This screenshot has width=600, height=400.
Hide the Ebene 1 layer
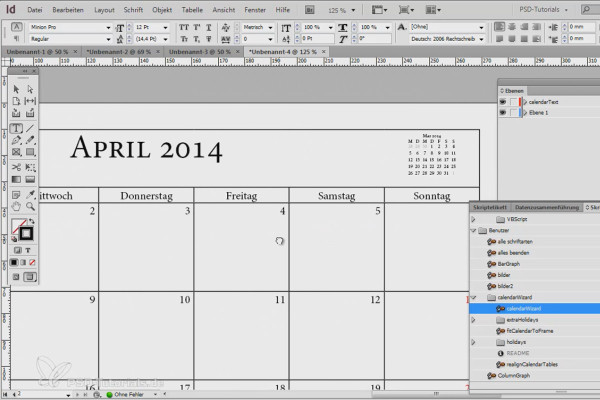click(503, 113)
